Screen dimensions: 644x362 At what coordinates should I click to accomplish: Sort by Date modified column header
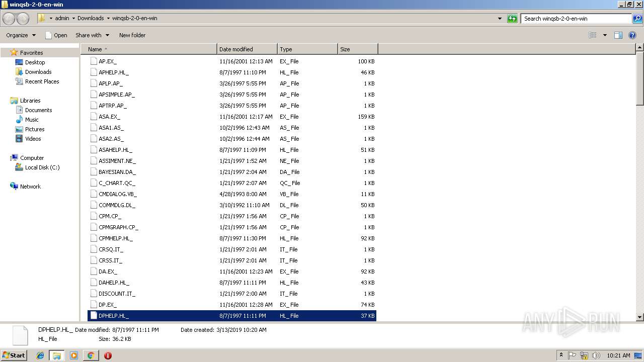[247, 49]
